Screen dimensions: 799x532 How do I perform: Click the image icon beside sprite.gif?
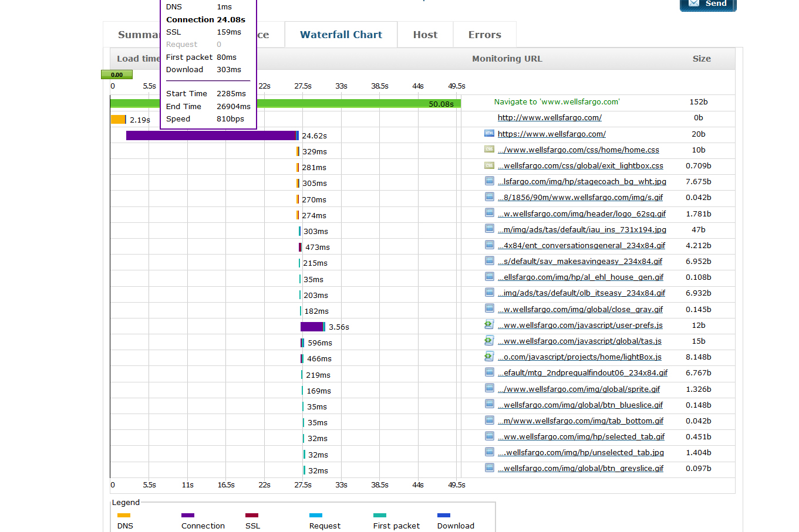(x=489, y=388)
